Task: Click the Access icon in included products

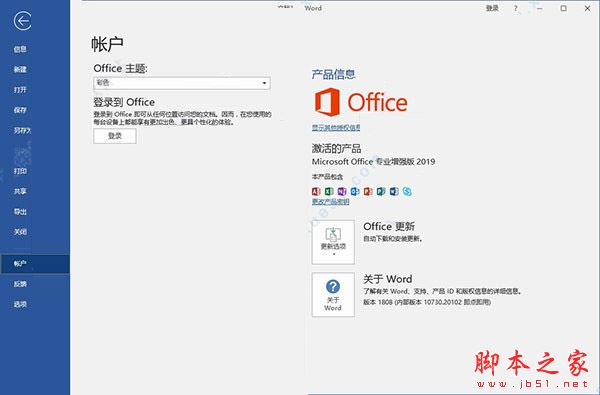Action: click(316, 191)
